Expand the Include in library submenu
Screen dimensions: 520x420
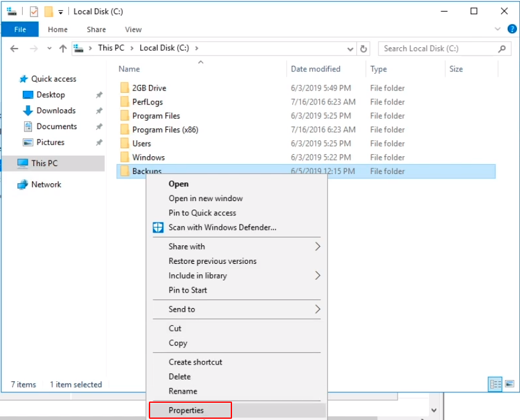click(x=237, y=276)
